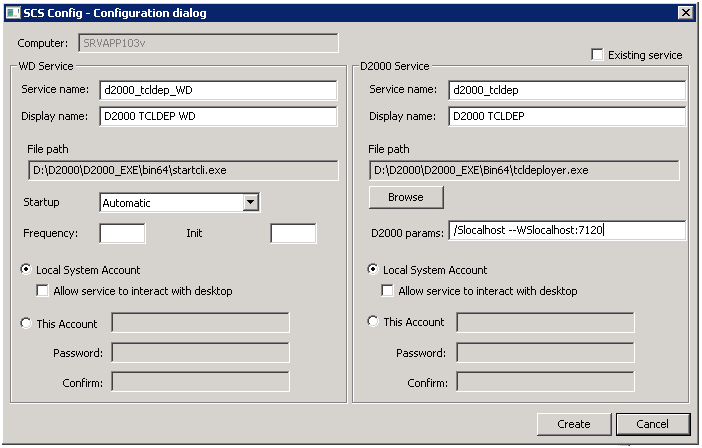Select D2000 Service This Account radio
Viewport: 702px width, 448px height.
pos(373,322)
